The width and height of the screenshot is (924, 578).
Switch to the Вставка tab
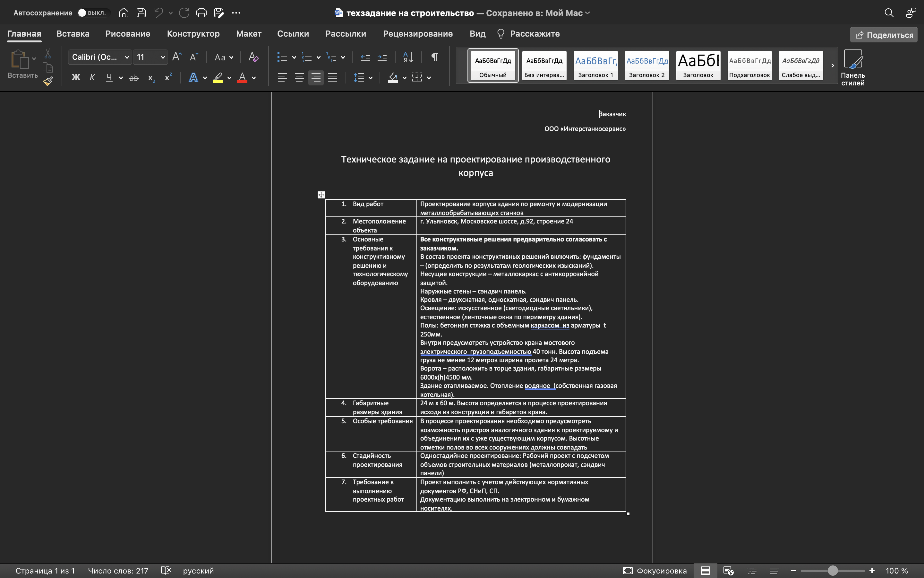point(73,34)
